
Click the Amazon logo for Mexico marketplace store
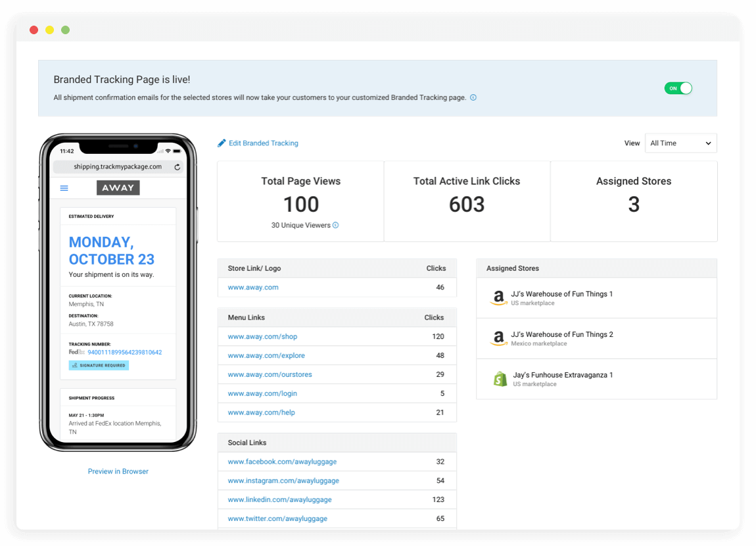pyautogui.click(x=499, y=339)
